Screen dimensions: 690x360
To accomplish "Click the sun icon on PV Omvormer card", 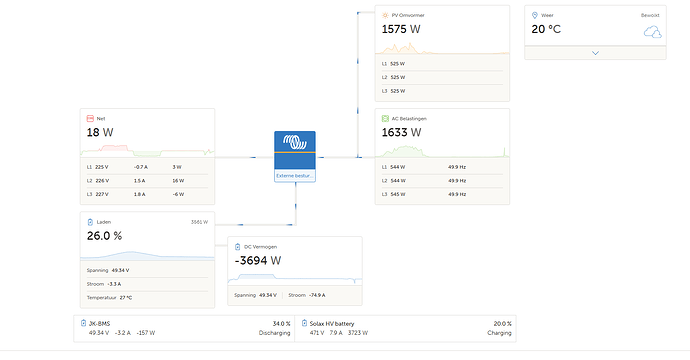I will coord(385,15).
